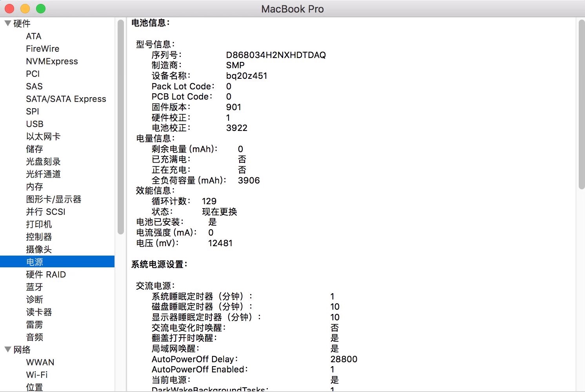
Task: Collapse the 网络 section disclosure triangle
Action: click(7, 349)
